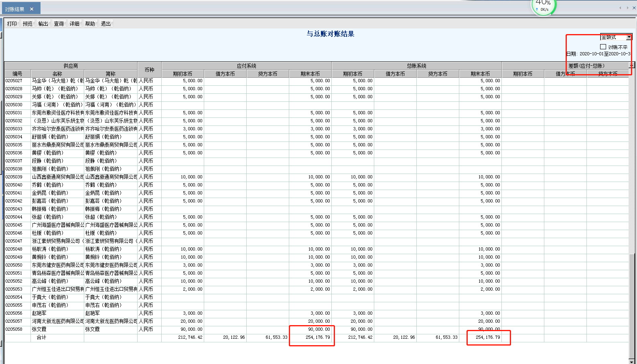The height and width of the screenshot is (364, 637).
Task: Select row 0205035 丽水市鼎泰商贸 name cell
Action: [x=57, y=145]
